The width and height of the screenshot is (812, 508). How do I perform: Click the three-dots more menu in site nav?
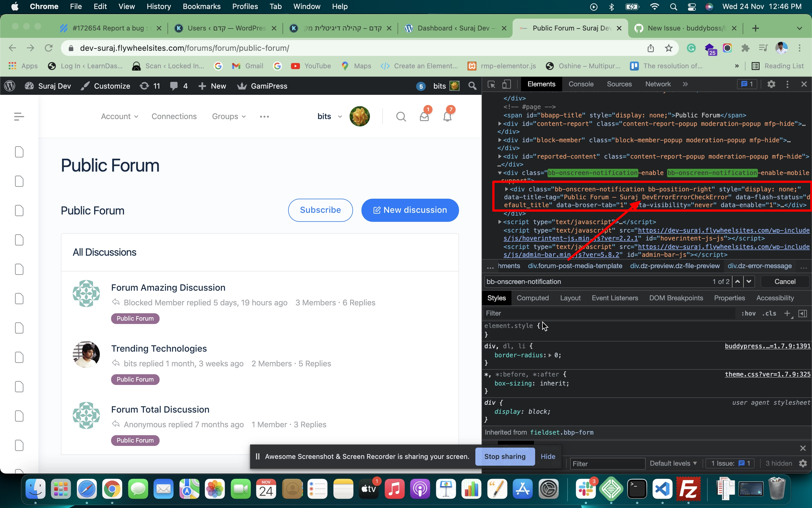(264, 117)
